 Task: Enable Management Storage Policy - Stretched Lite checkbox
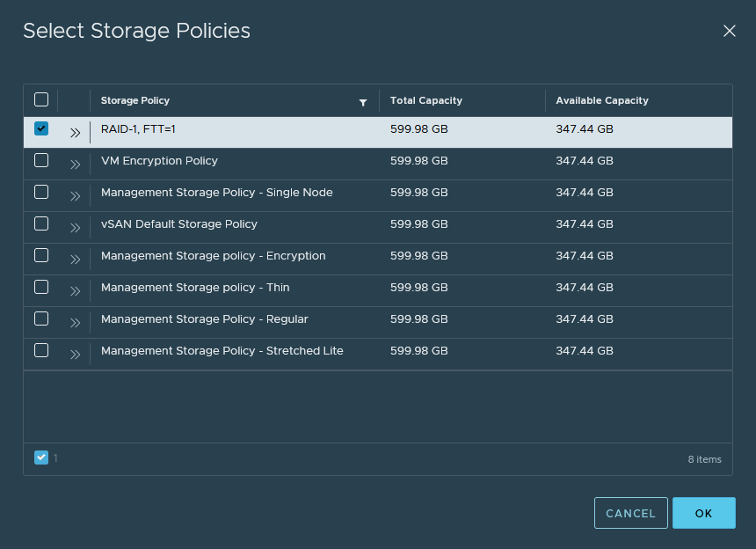coord(41,350)
